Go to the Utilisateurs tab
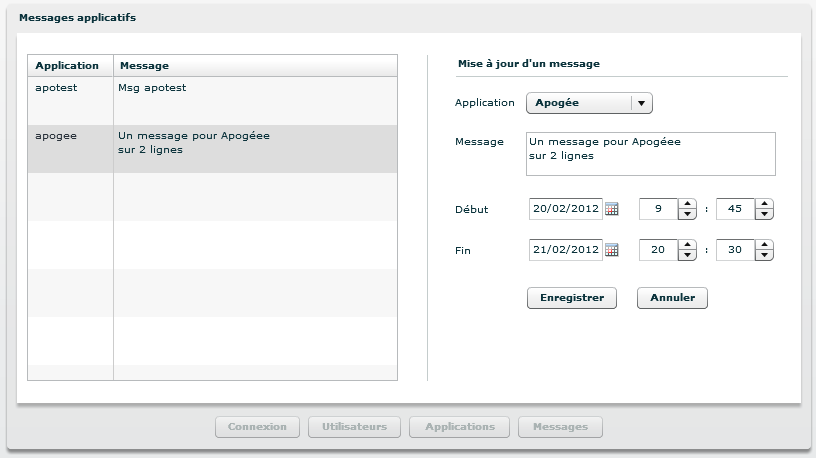Screen dimensions: 816x458 (x=354, y=427)
